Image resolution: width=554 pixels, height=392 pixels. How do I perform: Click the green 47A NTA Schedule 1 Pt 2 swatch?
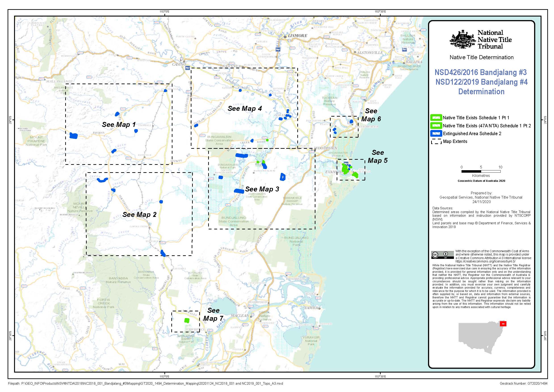point(436,126)
